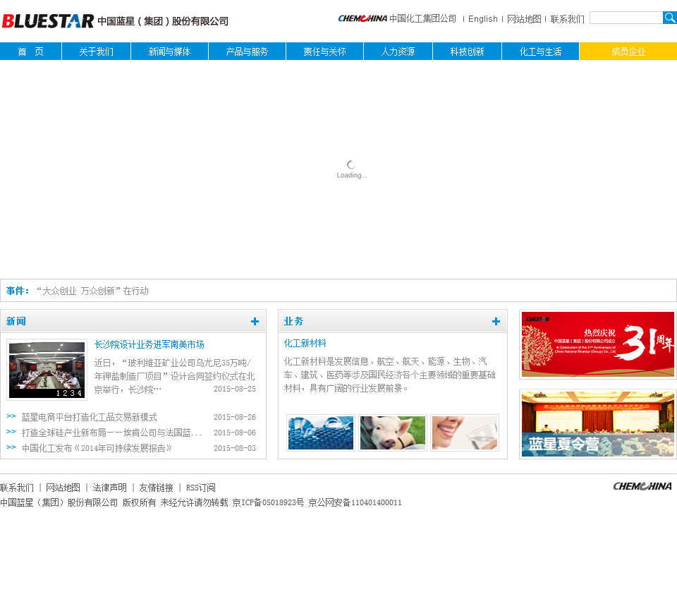Image resolution: width=677 pixels, height=616 pixels.
Task: Click the ChemChina logo in header
Action: coord(362,18)
